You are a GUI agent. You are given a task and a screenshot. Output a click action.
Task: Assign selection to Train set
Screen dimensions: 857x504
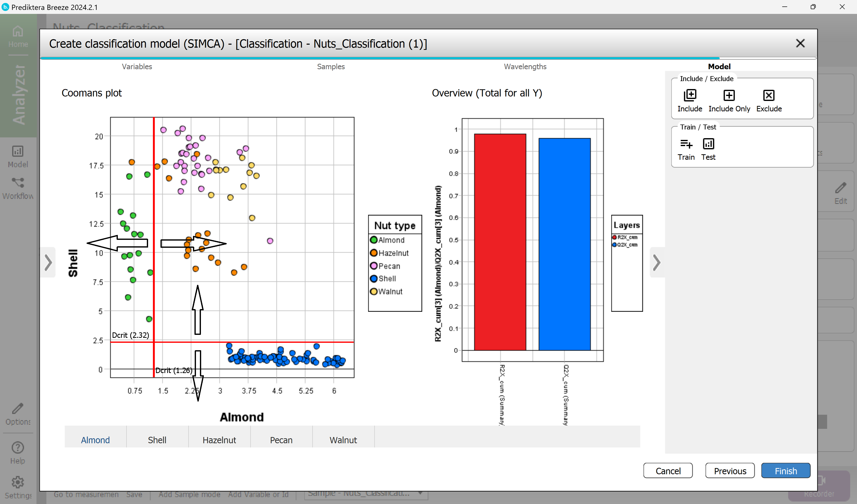coord(686,144)
